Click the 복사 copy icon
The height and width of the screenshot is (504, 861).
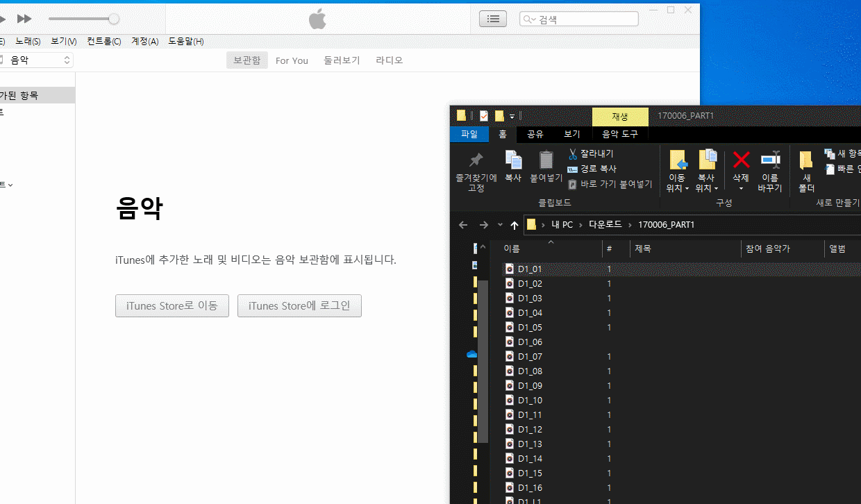coord(513,160)
